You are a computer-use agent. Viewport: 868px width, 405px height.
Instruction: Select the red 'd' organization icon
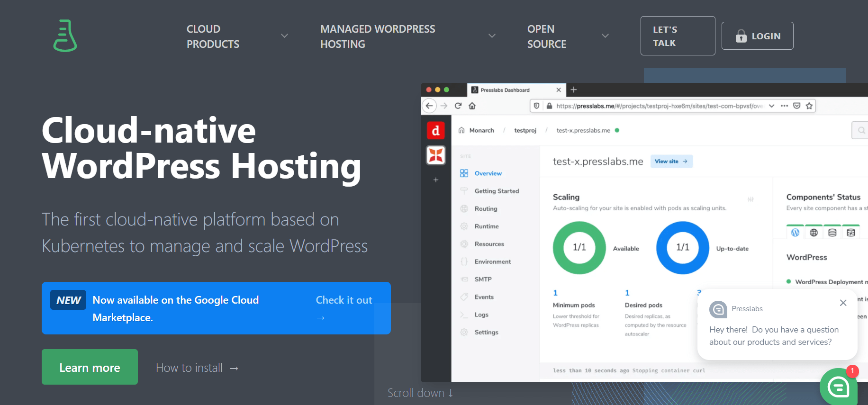[436, 131]
